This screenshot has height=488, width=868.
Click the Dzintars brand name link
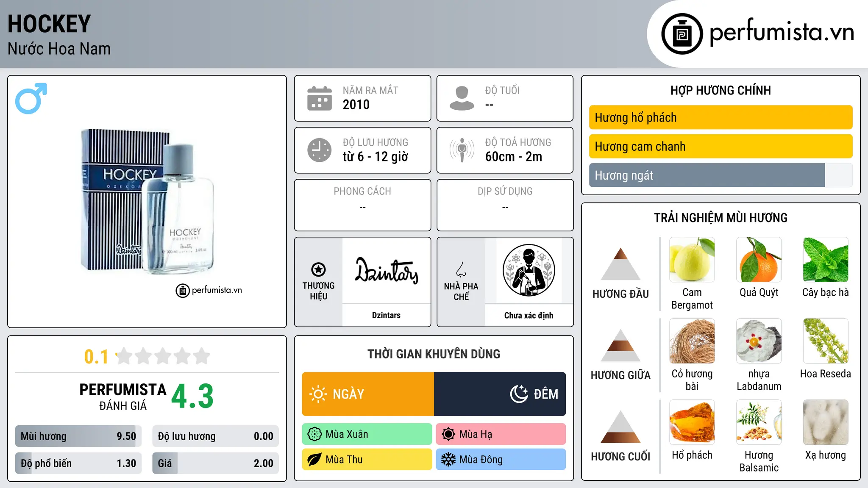click(x=386, y=315)
